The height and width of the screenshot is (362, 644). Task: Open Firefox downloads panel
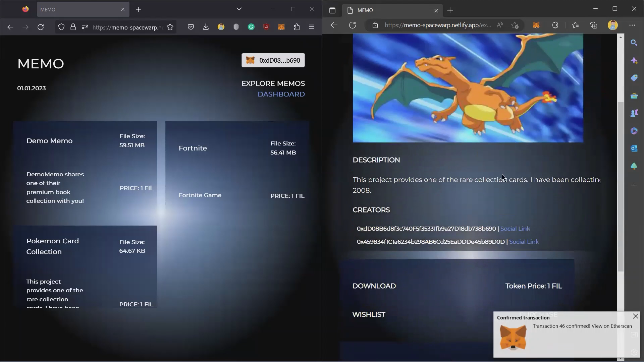(x=206, y=27)
